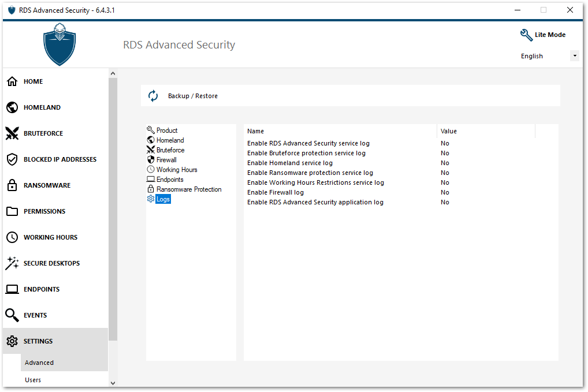The image size is (588, 392).
Task: Click the Settings gear icon in sidebar
Action: click(x=12, y=341)
